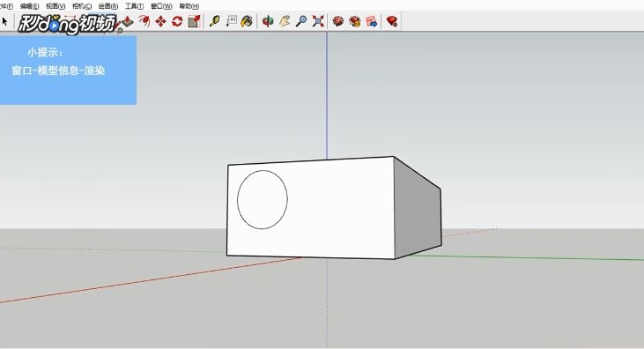This screenshot has height=349, width=644.
Task: Activate the Scale tool
Action: pos(195,21)
